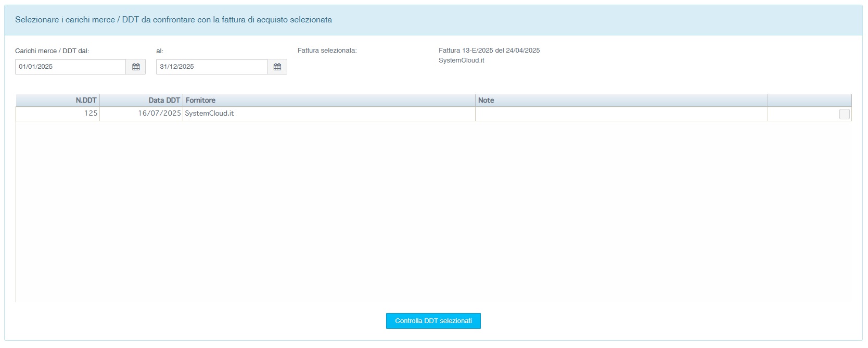The image size is (868, 348).
Task: Click the 'al:' label above the end date
Action: 160,51
